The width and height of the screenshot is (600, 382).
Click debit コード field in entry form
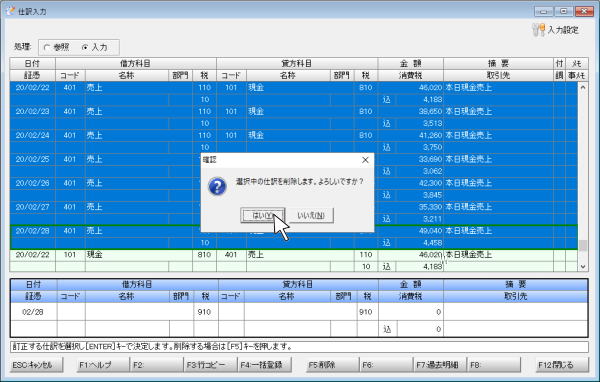[x=71, y=312]
